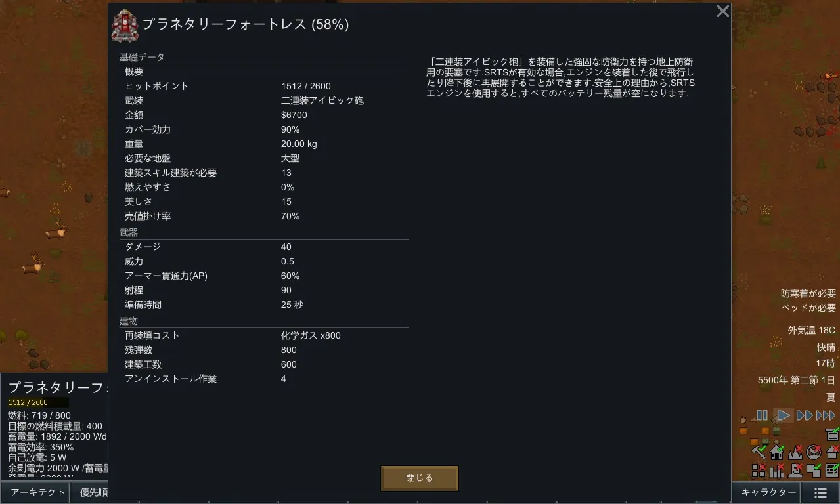Click the 閉じる button
The width and height of the screenshot is (840, 504).
[420, 478]
